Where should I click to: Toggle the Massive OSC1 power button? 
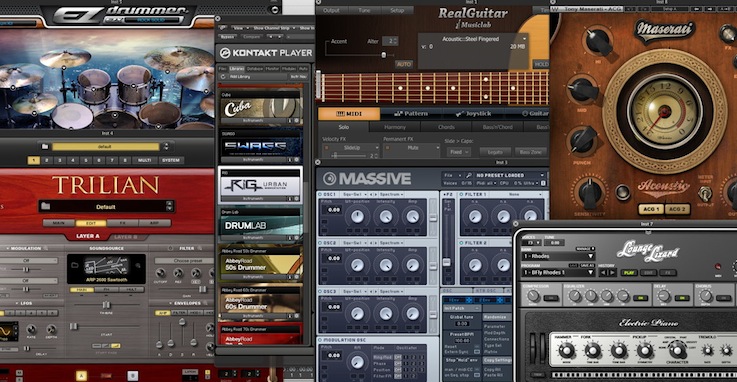pyautogui.click(x=321, y=195)
